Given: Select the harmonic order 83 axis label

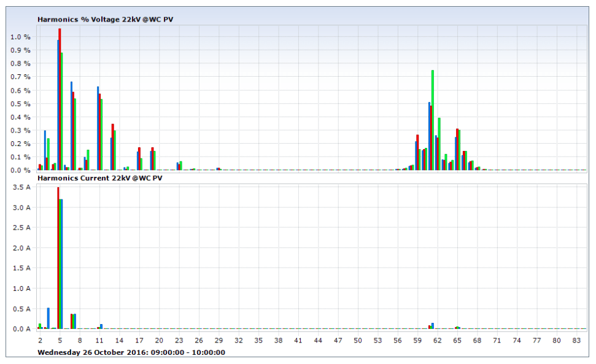Looking at the screenshot, I should pos(576,340).
